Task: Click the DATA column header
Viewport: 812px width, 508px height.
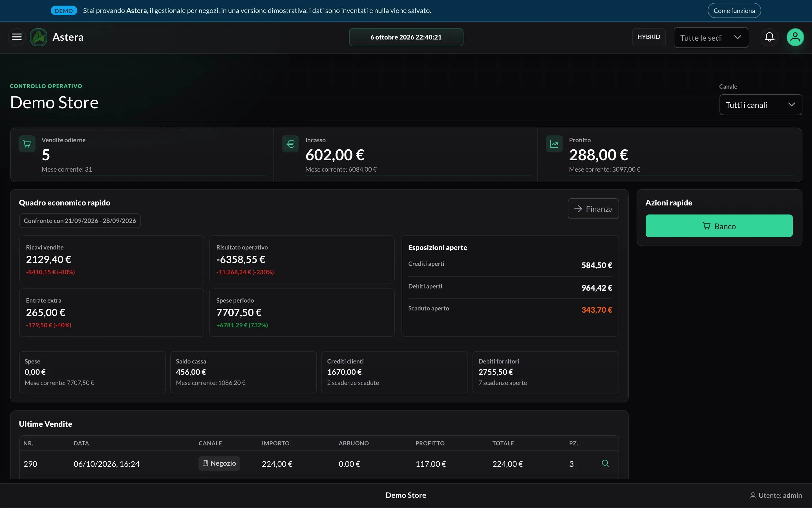Action: [x=81, y=443]
